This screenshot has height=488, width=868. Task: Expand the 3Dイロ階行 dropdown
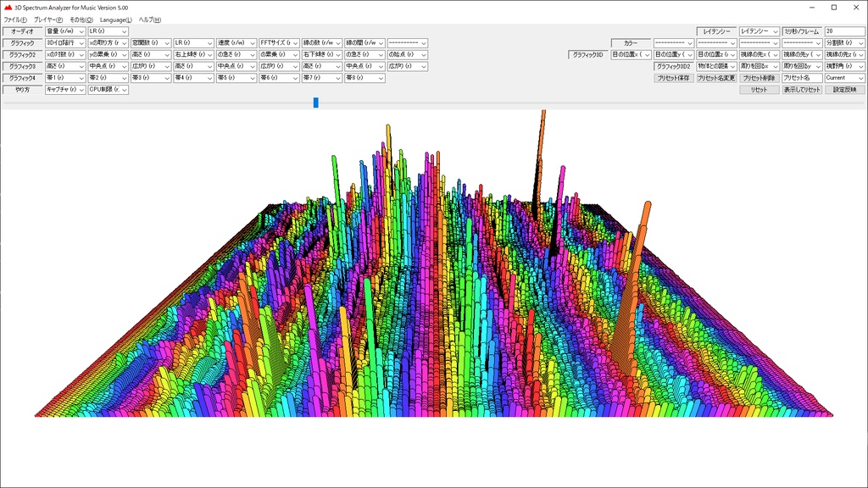65,43
